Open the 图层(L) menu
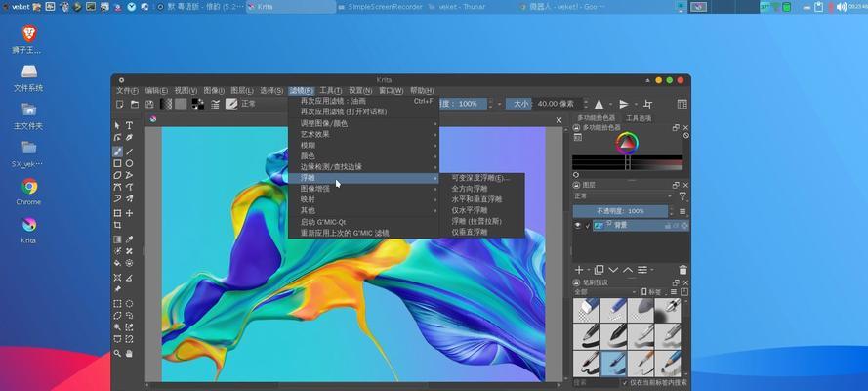The image size is (868, 391). point(242,90)
